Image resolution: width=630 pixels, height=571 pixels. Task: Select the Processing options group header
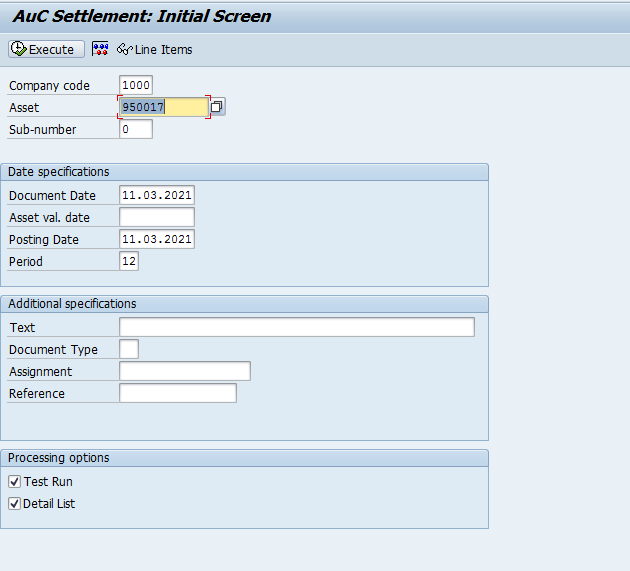coord(244,458)
